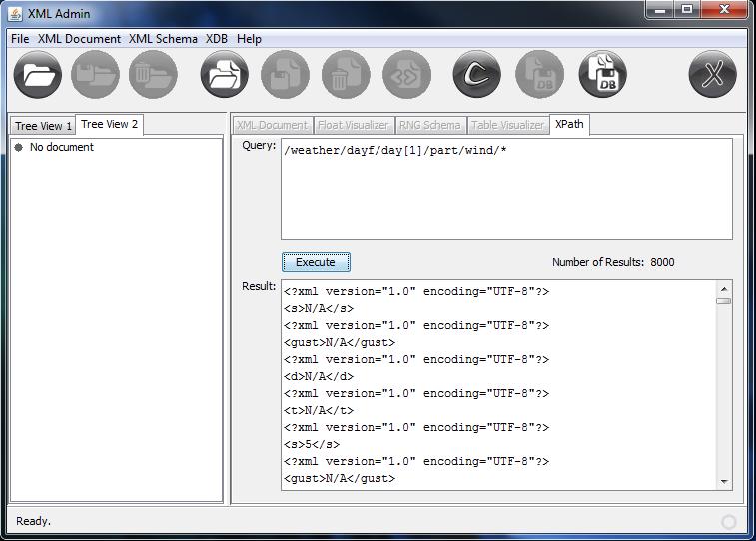
Task: Click the Result scrollbar down arrow
Action: 724,482
